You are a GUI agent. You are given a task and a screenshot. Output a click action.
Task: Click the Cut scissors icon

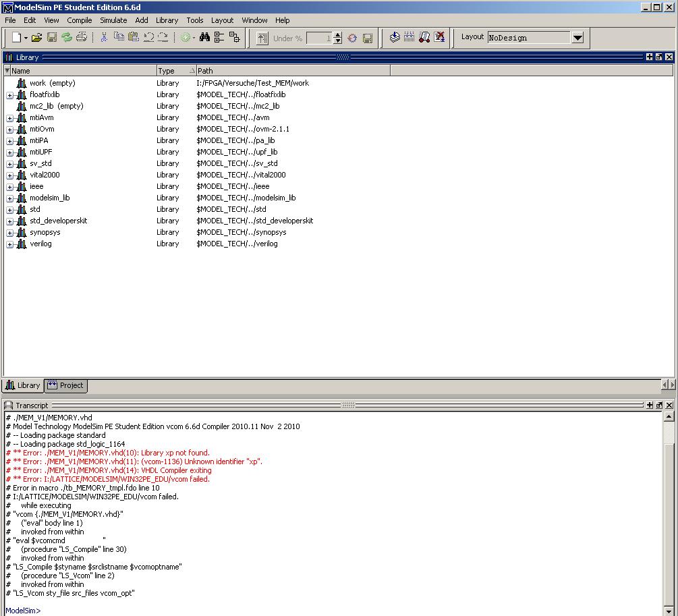pos(104,38)
